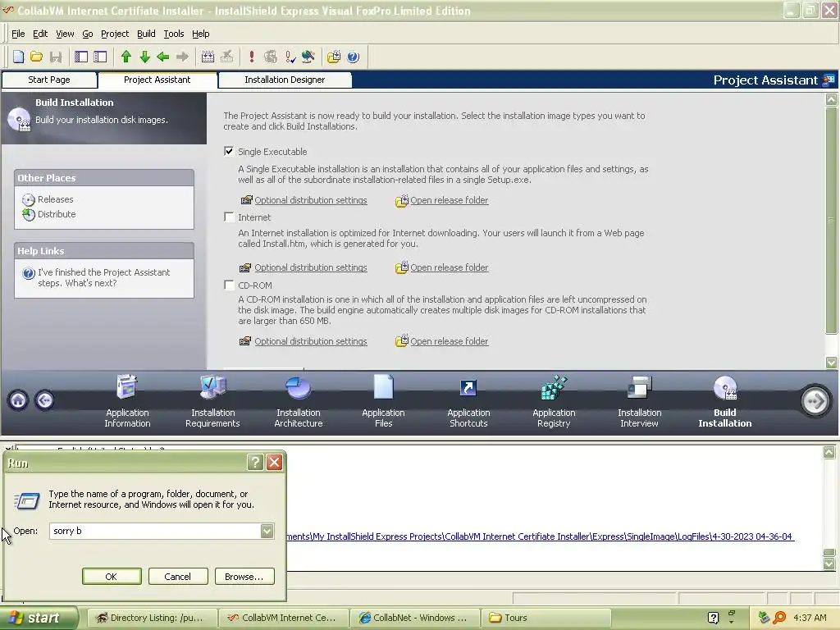Click Cancel in the Run dialog
The height and width of the screenshot is (630, 840).
178,577
